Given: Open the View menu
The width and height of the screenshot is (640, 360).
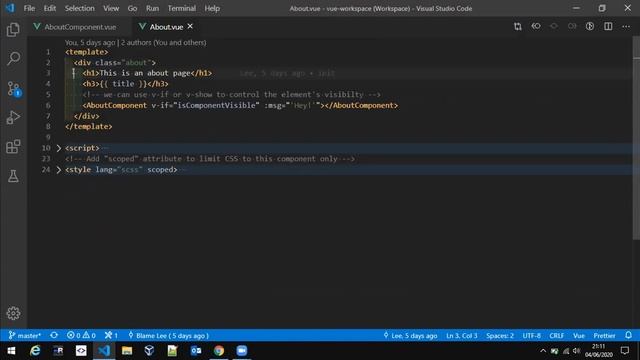Looking at the screenshot, I should tap(111, 8).
